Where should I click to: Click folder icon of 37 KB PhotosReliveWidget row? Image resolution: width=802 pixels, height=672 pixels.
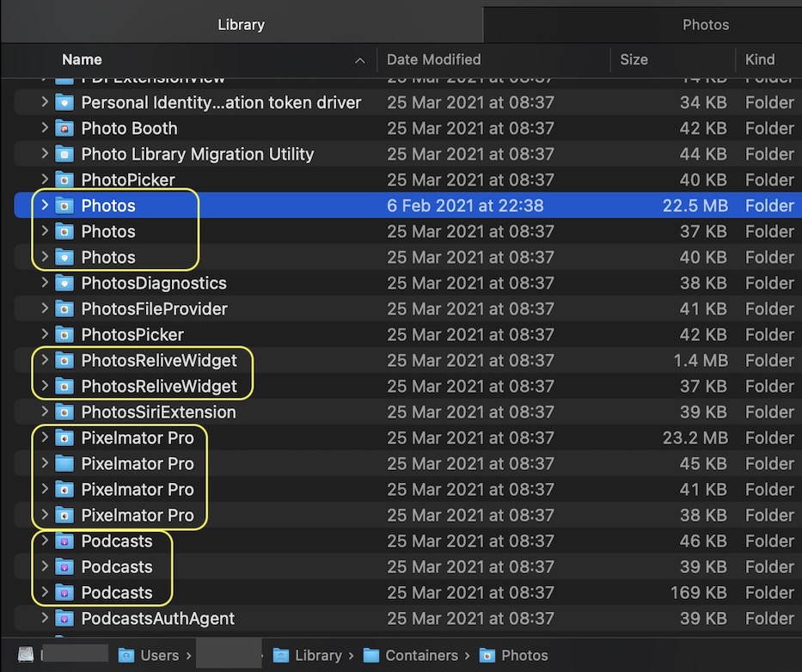(64, 386)
